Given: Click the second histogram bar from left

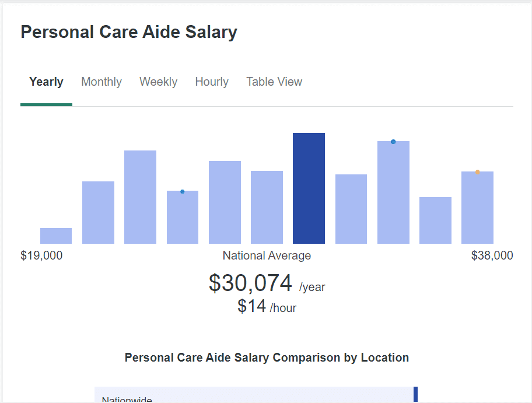Looking at the screenshot, I should (x=98, y=212).
